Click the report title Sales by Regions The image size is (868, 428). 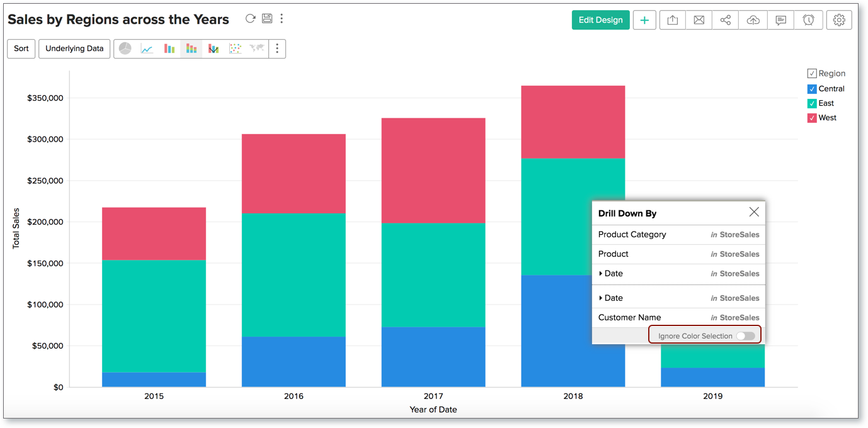tap(118, 20)
